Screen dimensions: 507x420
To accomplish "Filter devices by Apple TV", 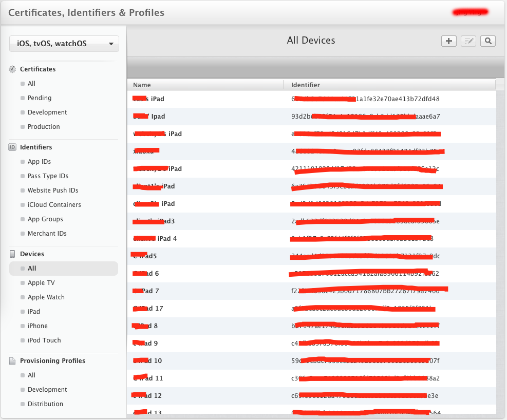I will (41, 283).
